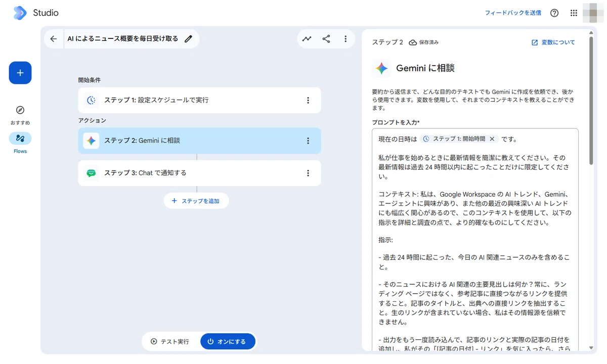Click the 指示: text in prompt
This screenshot has height=364, width=607.
385,240
